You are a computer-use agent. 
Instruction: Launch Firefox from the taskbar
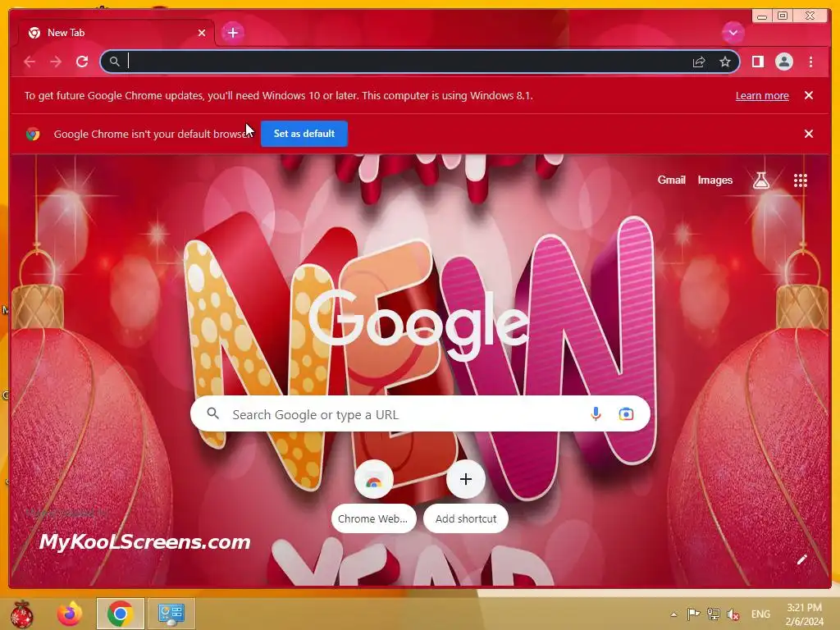click(70, 614)
